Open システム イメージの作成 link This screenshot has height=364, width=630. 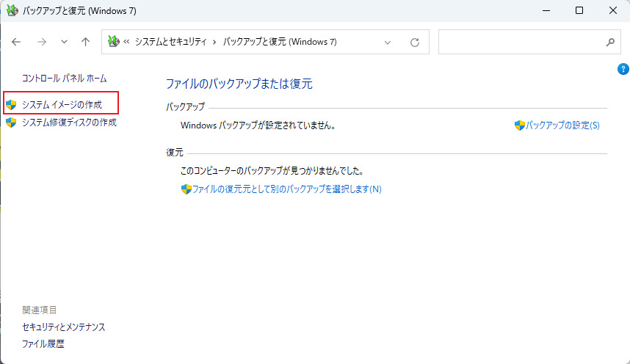pyautogui.click(x=62, y=105)
